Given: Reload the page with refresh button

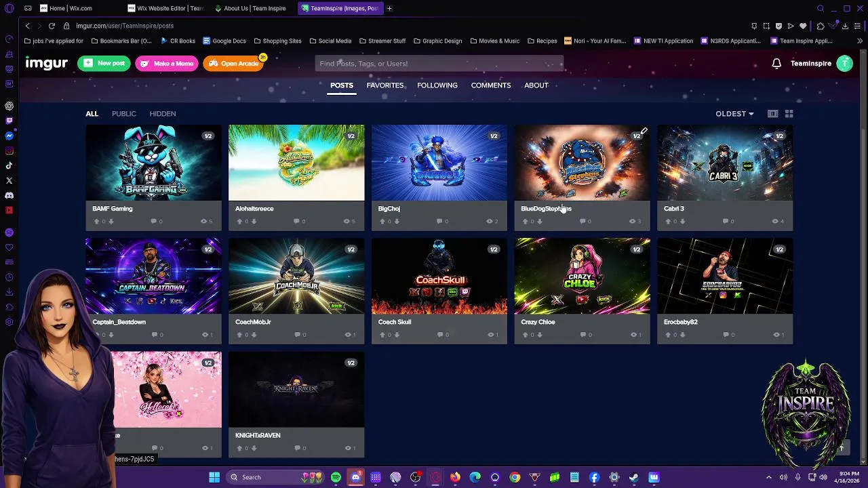Looking at the screenshot, I should pyautogui.click(x=52, y=26).
